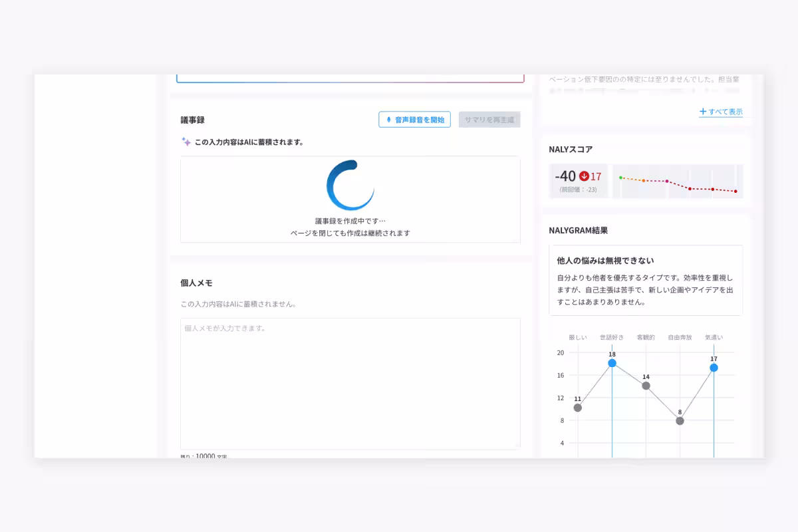The width and height of the screenshot is (798, 532).
Task: Click the spinning loader in the minutes section
Action: [x=350, y=186]
